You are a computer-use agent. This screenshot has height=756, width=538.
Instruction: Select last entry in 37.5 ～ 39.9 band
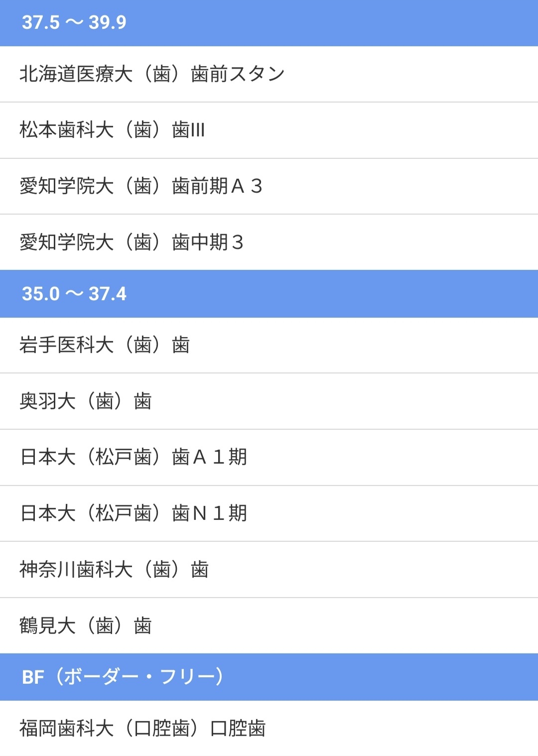[132, 243]
